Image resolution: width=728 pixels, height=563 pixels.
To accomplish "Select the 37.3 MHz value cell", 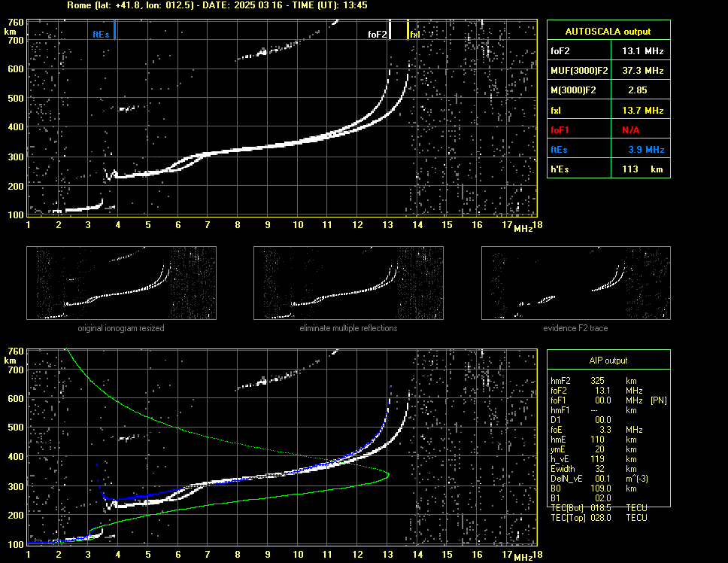I will coord(642,71).
